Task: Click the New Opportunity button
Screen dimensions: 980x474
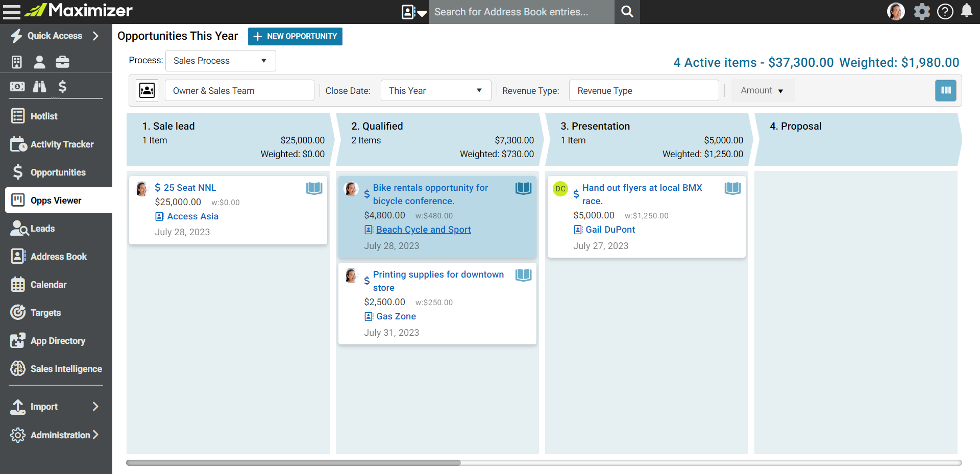Action: tap(295, 36)
